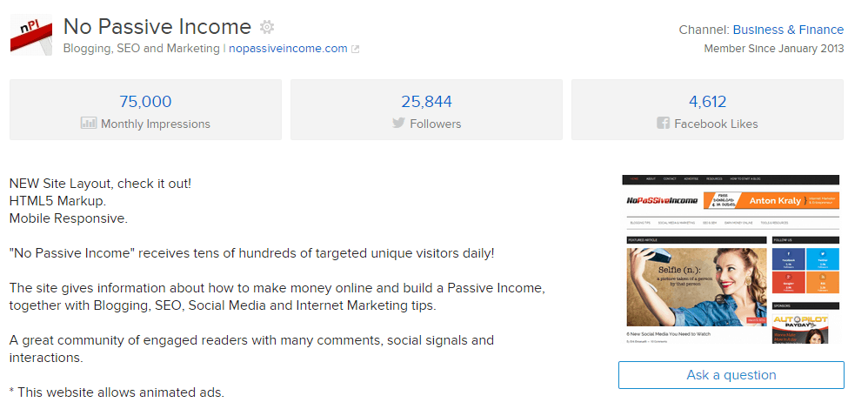Open settings gear beside No Passive Income
Screen dimensions: 868x409
point(267,27)
